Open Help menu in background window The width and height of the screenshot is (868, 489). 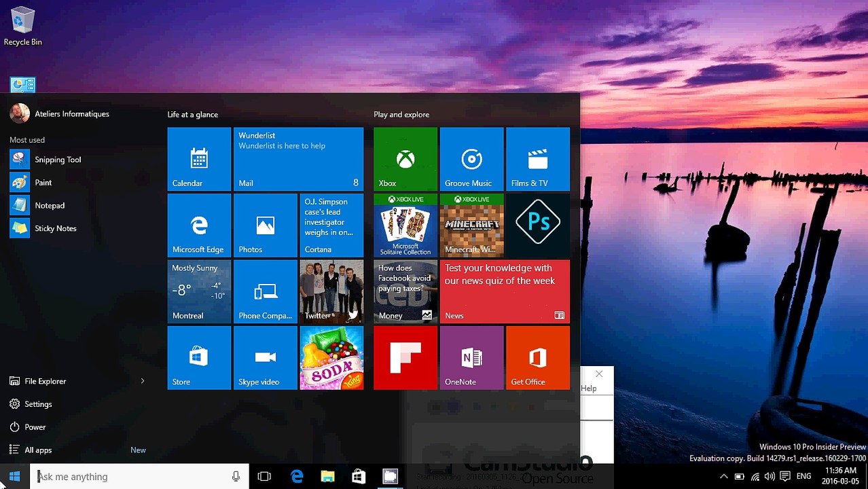[x=589, y=388]
